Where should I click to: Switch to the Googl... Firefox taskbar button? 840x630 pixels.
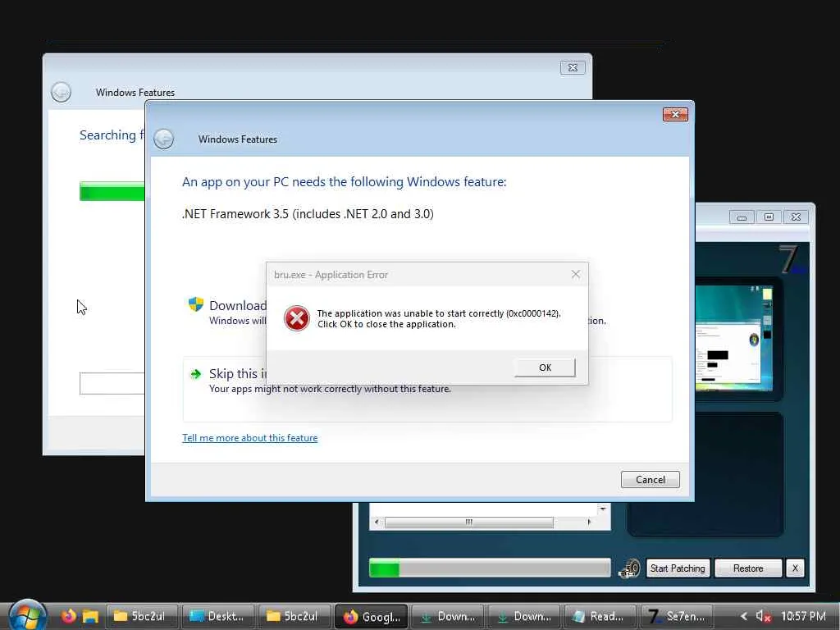coord(372,616)
